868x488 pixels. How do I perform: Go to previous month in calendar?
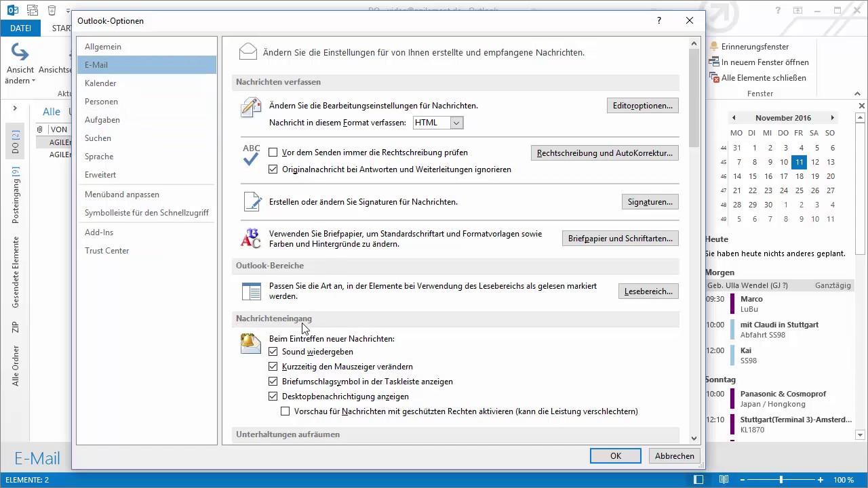point(733,118)
